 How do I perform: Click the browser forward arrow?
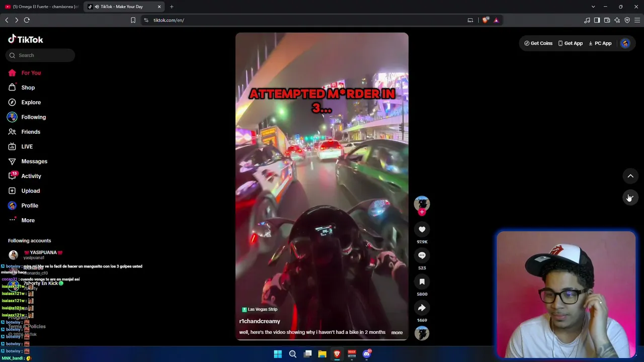pos(17,20)
